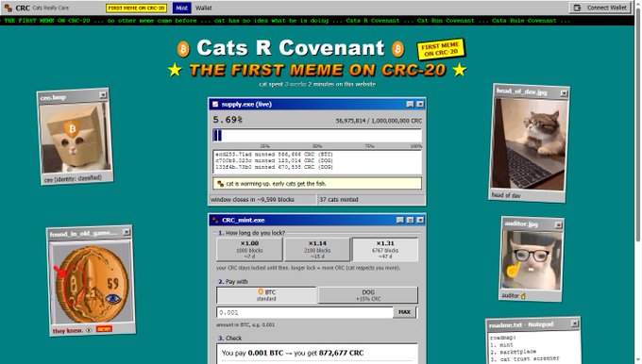Click the red NEW badge
This screenshot has width=642, height=364.
coord(104,329)
